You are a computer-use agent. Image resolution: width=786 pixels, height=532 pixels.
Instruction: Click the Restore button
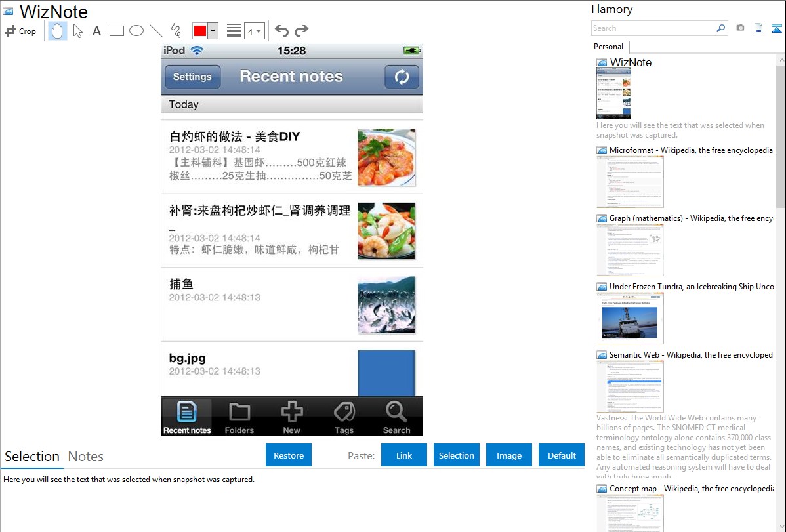289,455
